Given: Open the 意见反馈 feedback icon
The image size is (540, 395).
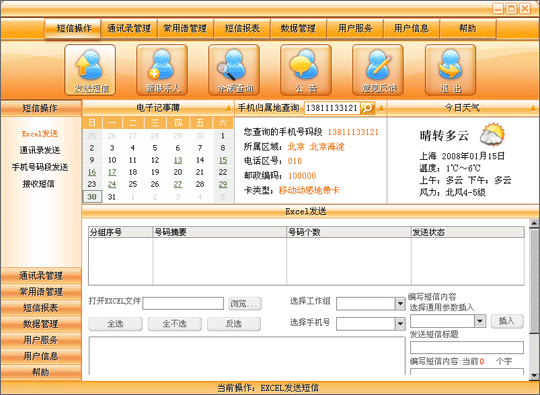Looking at the screenshot, I should pos(378,70).
